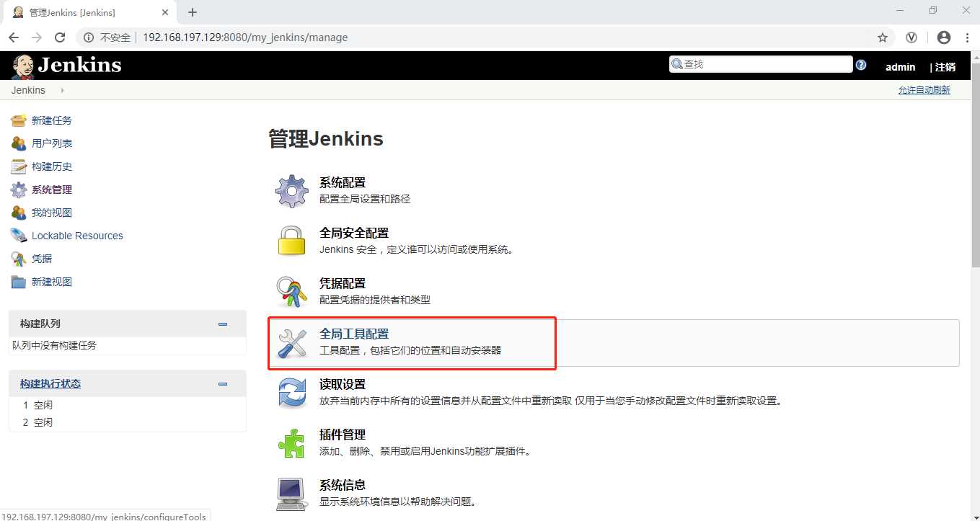Click the 凭据配置 keys icon
This screenshot has width=980, height=521.
pos(292,291)
